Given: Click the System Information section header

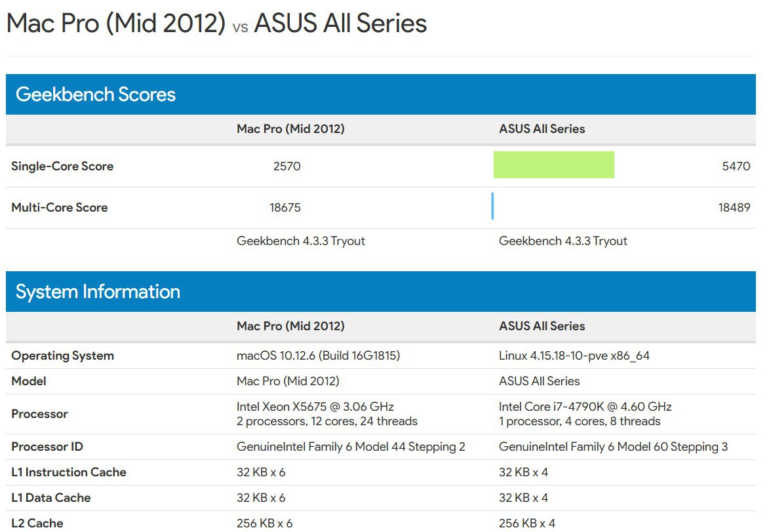Looking at the screenshot, I should pos(381,292).
